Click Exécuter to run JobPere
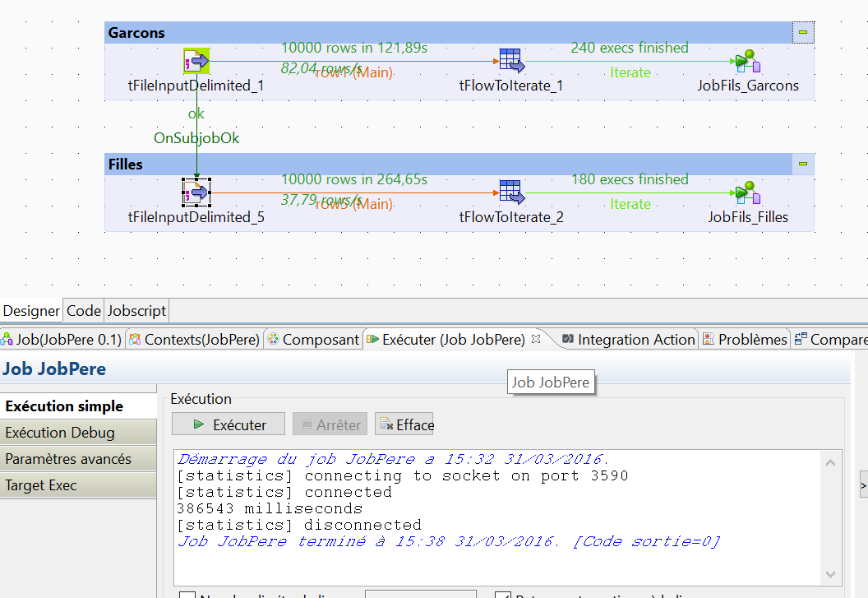868x598 pixels. point(228,424)
